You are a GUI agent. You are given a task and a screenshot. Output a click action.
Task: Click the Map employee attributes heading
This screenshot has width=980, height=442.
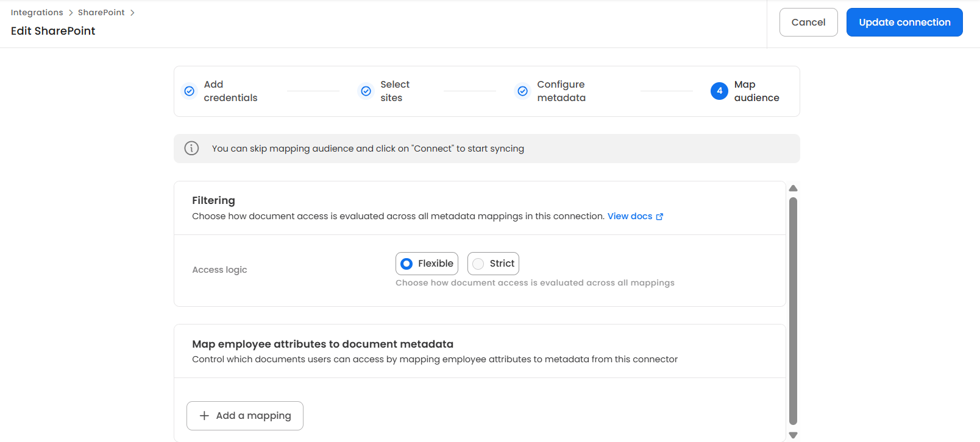pos(322,344)
